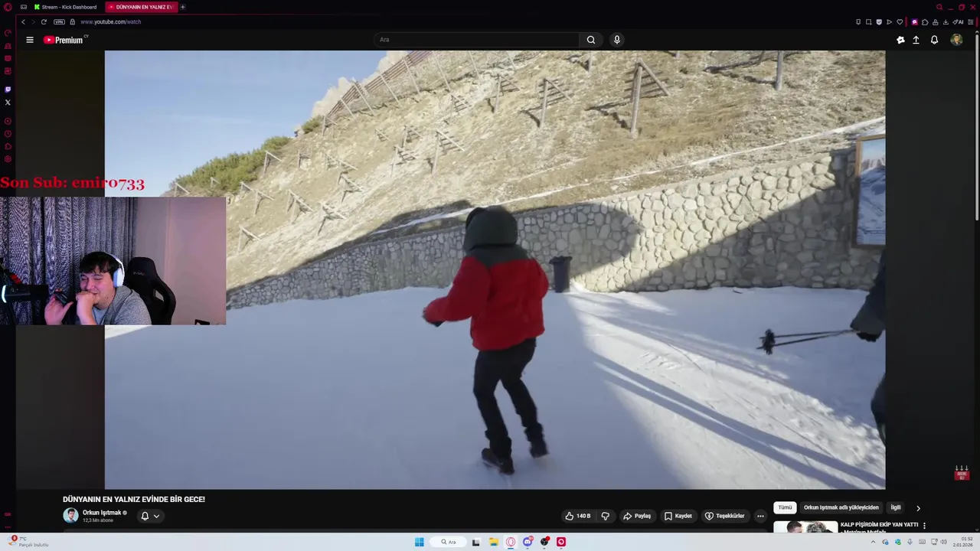Open the Orkun Işıtmak channel name link

point(102,513)
